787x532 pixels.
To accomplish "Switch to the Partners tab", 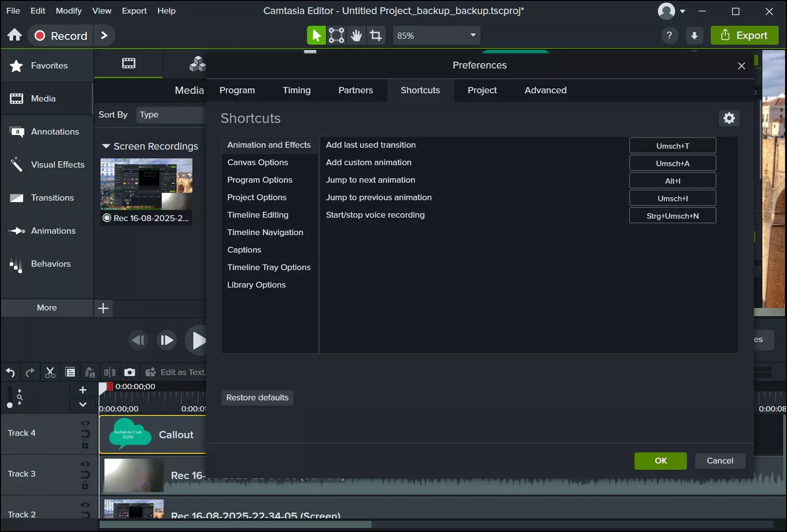I will point(356,90).
